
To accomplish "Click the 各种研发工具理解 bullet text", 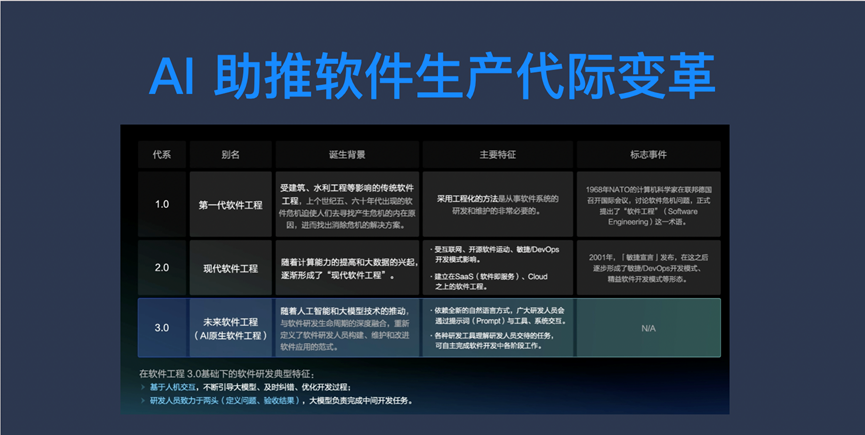I will pos(492,340).
